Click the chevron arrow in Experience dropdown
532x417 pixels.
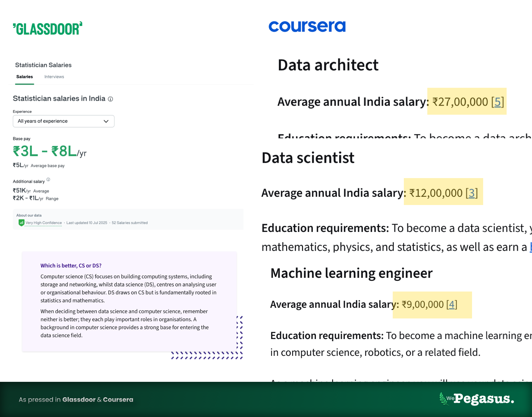[x=106, y=121]
